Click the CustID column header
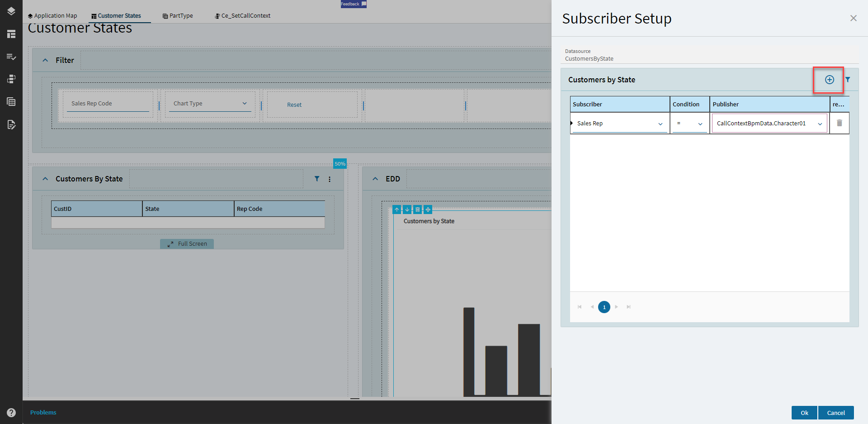This screenshot has height=424, width=868. [97, 209]
